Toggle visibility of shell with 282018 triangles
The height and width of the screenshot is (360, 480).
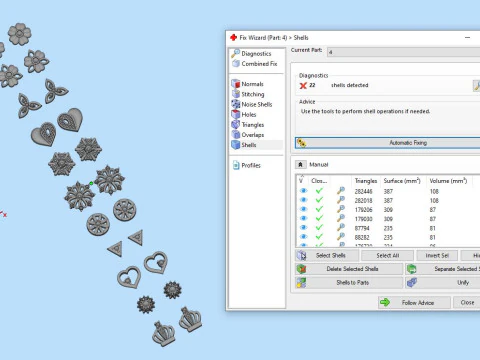click(303, 200)
